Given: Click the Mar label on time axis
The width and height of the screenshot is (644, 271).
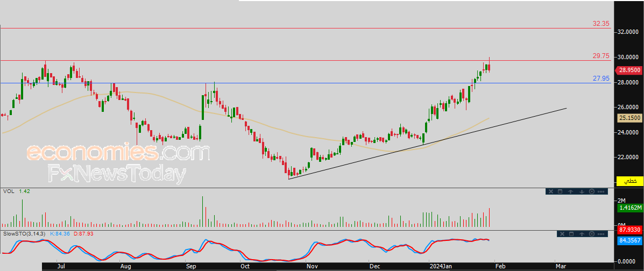Looking at the screenshot, I should click(561, 267).
